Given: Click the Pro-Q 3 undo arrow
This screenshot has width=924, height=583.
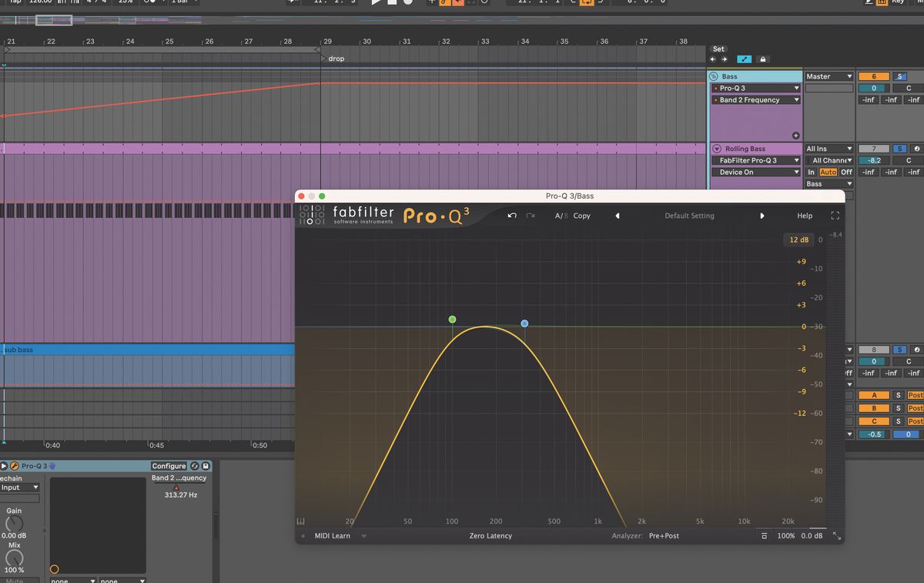Looking at the screenshot, I should pos(512,216).
